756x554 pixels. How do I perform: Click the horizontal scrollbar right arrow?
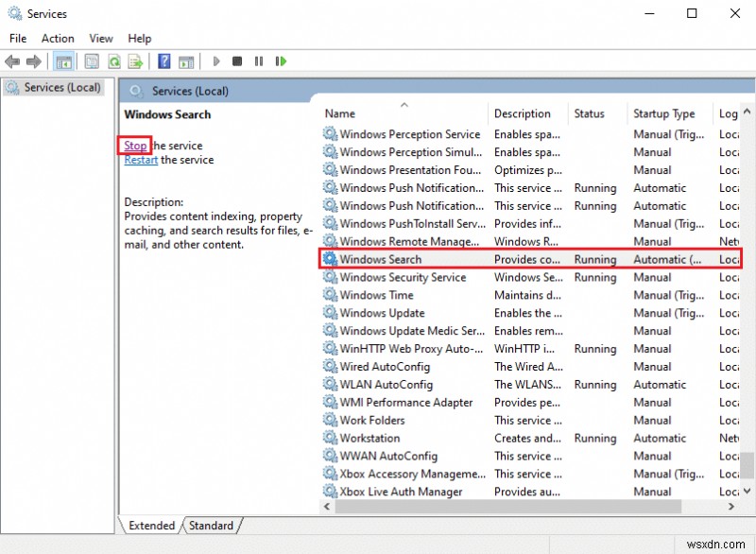coord(731,507)
